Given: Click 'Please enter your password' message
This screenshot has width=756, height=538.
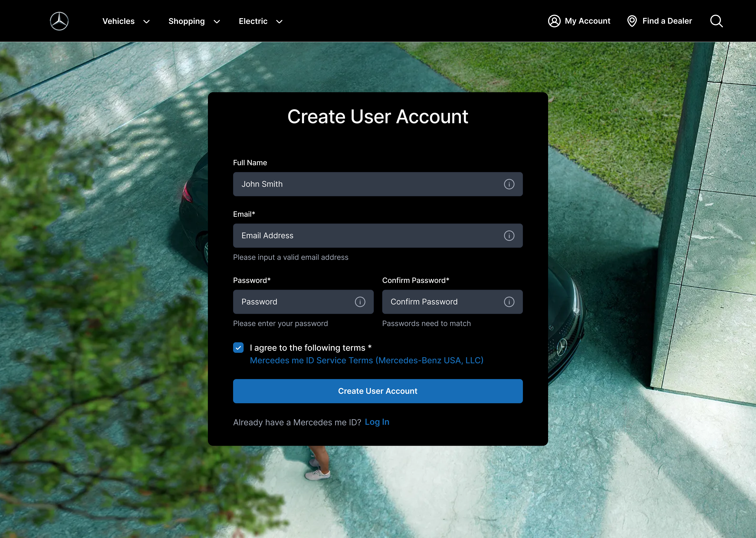Looking at the screenshot, I should (280, 324).
